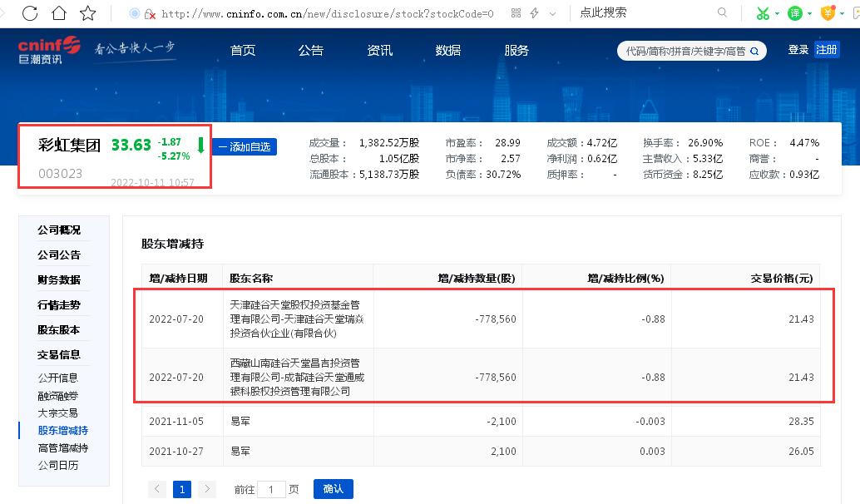860x504 pixels.
Task: Open the 服务 navigation menu
Action: [516, 51]
